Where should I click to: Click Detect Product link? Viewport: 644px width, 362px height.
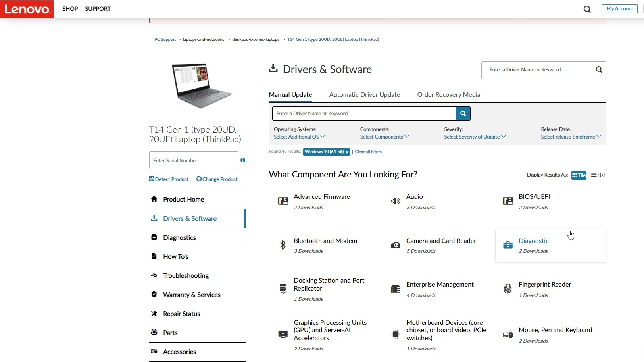coord(169,179)
